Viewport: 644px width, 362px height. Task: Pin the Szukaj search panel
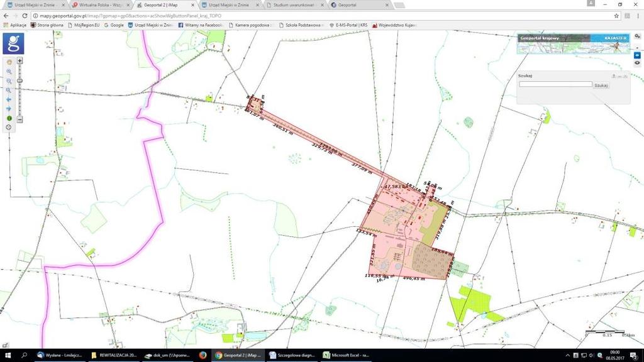[x=614, y=76]
